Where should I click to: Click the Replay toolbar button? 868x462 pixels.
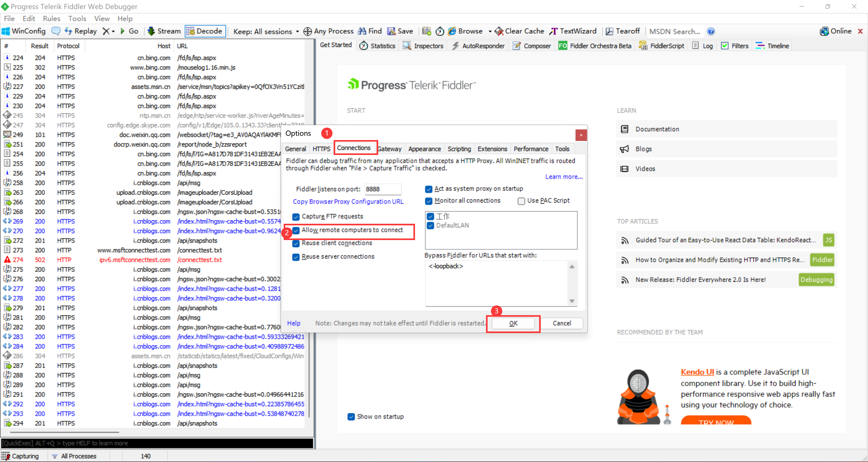80,31
